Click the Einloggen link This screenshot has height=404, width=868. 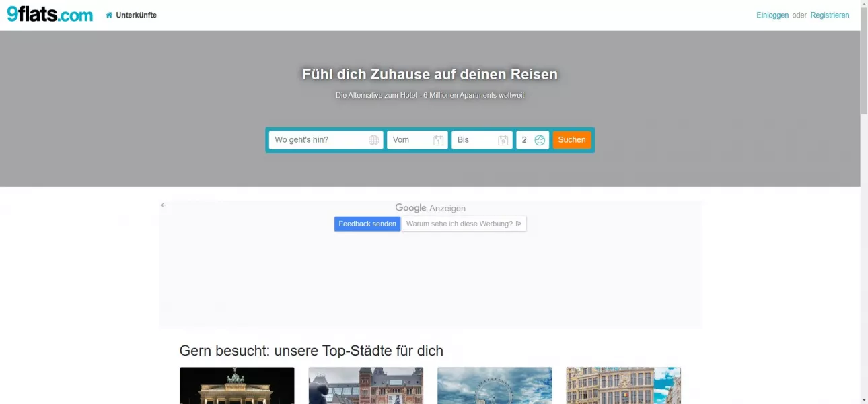[772, 15]
